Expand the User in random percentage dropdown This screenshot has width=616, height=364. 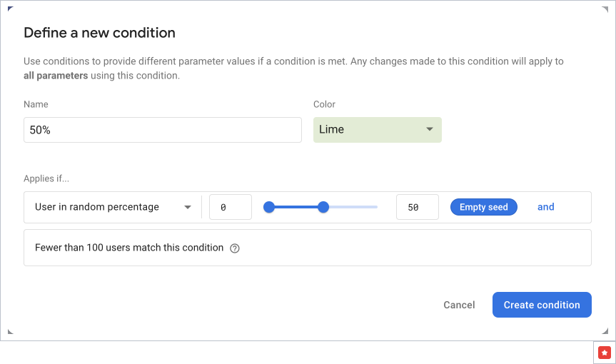tap(113, 207)
